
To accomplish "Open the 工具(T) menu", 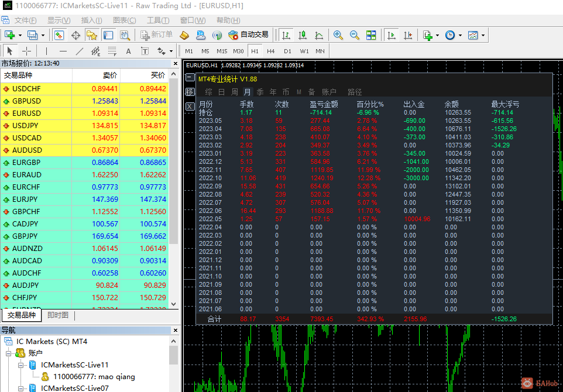I will pos(158,20).
